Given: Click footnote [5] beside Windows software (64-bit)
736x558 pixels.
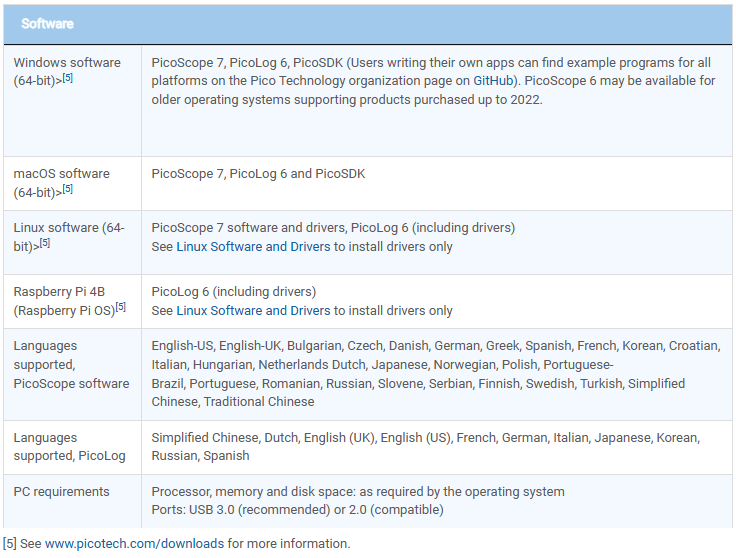Looking at the screenshot, I should point(67,78).
